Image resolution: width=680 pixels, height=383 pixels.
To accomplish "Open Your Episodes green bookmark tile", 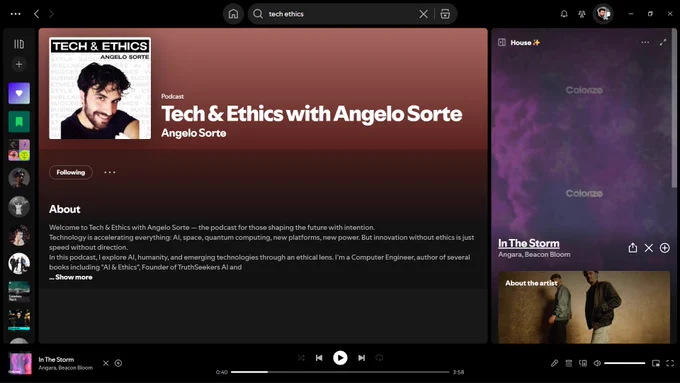I will tap(19, 121).
